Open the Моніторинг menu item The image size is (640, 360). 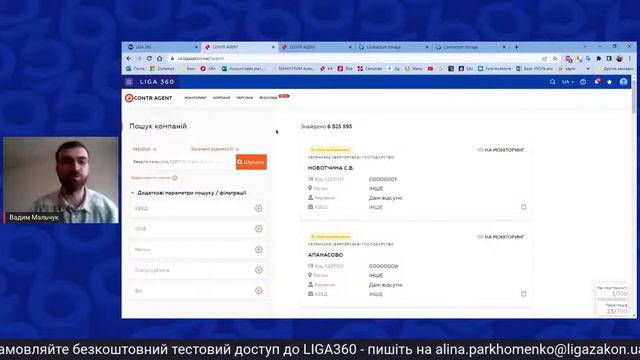196,98
